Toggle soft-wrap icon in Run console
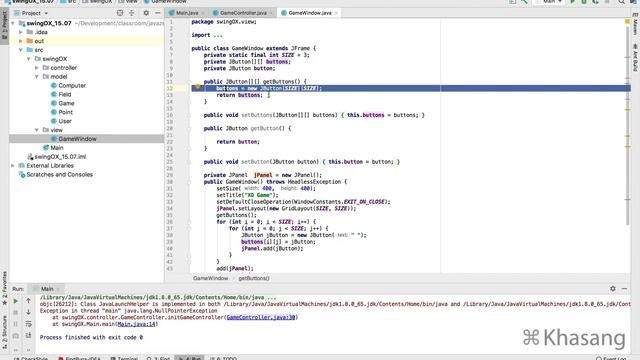This screenshot has width=640, height=360. [28, 324]
